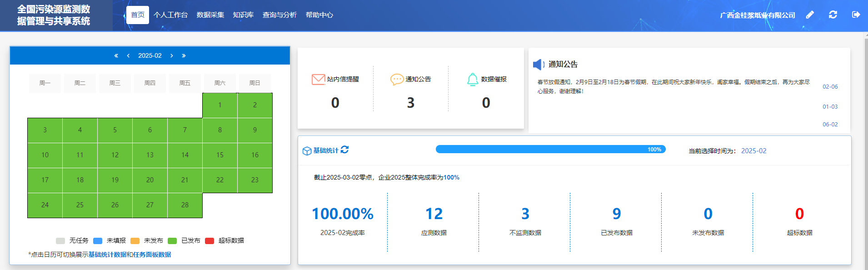Go to next month in calendar
The image size is (868, 270).
tap(171, 56)
